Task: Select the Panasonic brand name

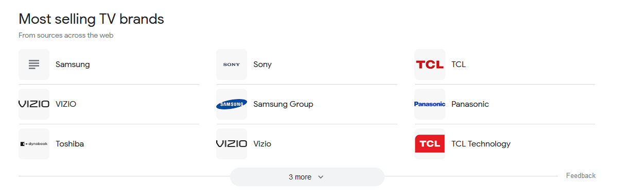Action: click(470, 104)
